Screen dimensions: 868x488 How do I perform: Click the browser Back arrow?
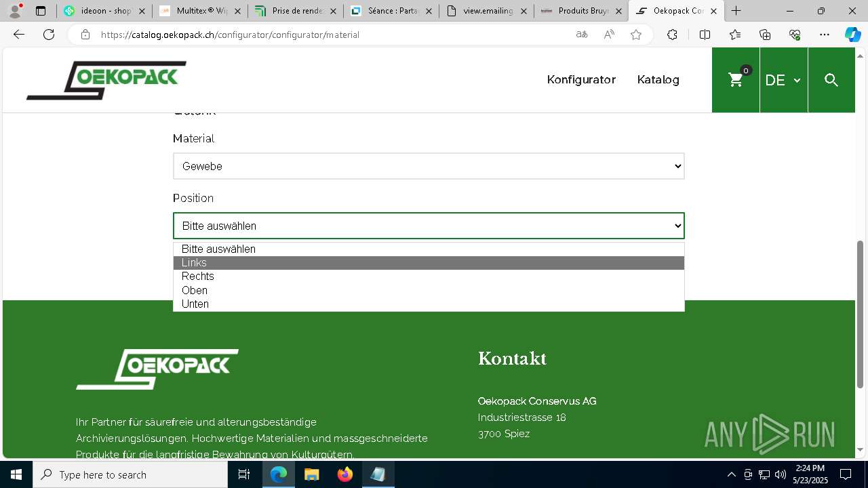point(19,35)
